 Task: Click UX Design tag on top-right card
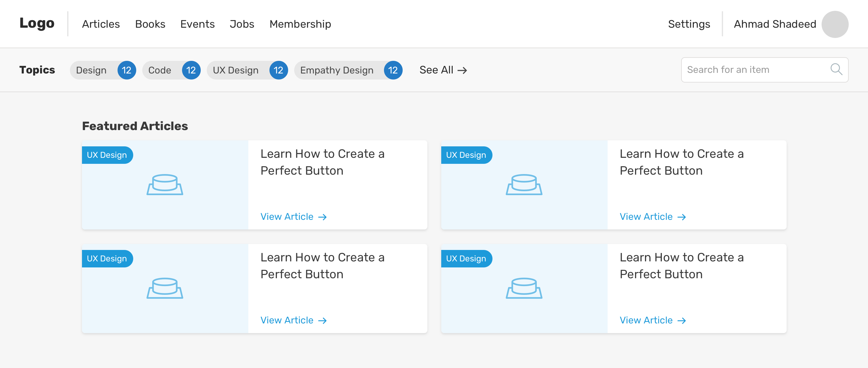(x=466, y=155)
